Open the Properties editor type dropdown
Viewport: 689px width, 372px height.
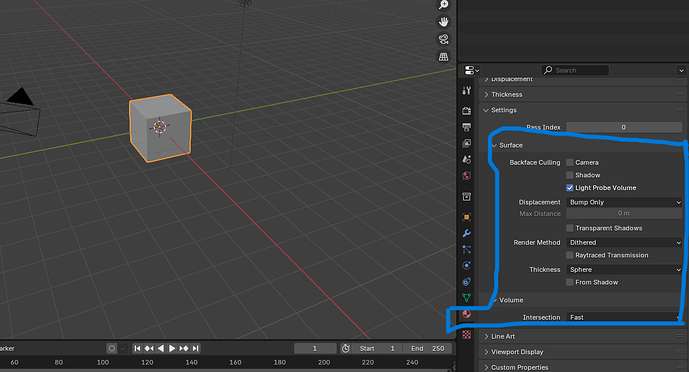click(x=471, y=70)
